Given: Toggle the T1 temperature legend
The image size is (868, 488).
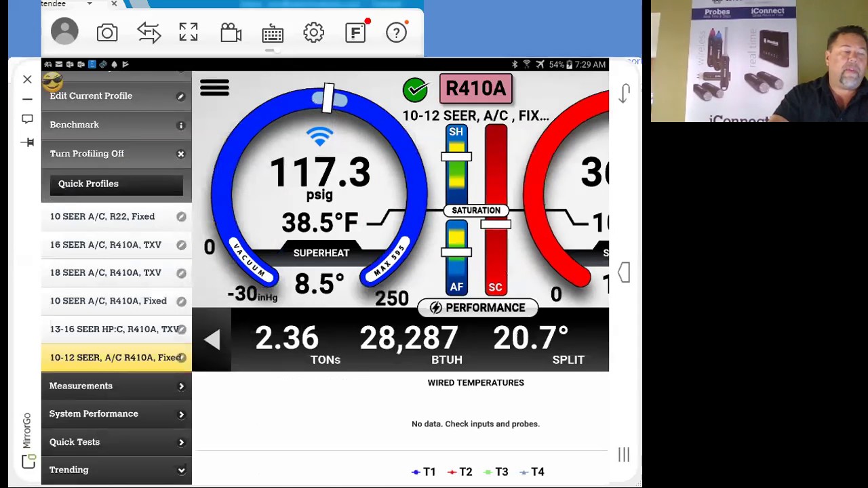Looking at the screenshot, I should 424,472.
